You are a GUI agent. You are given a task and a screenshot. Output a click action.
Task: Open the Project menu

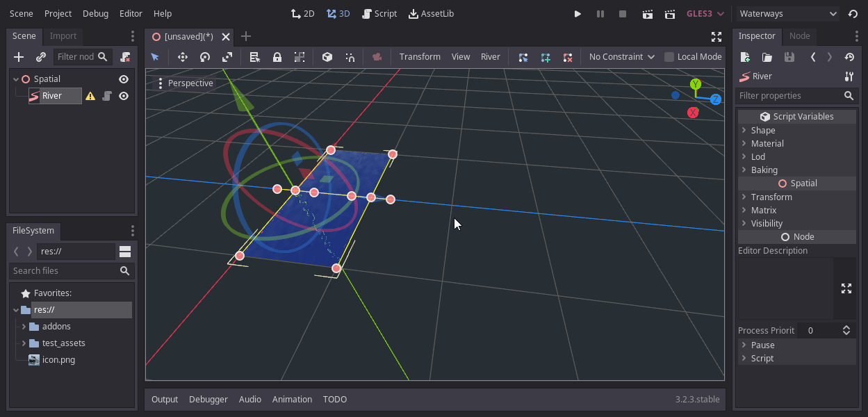point(58,14)
